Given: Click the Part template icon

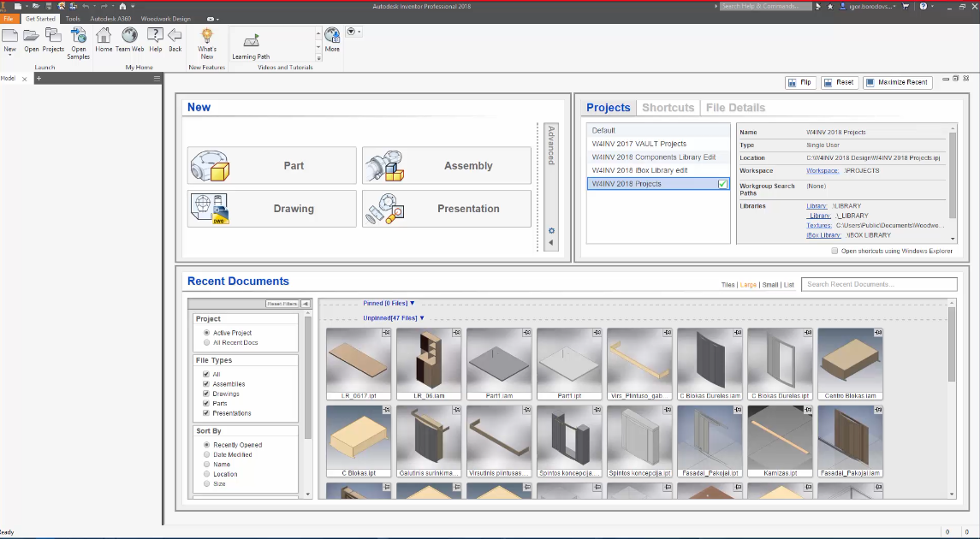Looking at the screenshot, I should click(x=210, y=165).
